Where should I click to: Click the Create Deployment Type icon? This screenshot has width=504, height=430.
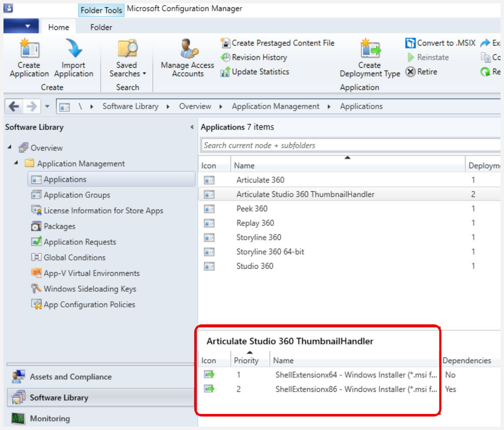point(370,49)
